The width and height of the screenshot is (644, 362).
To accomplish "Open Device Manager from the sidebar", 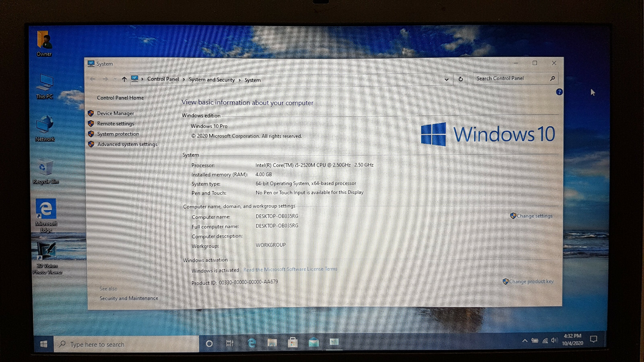I will click(116, 113).
